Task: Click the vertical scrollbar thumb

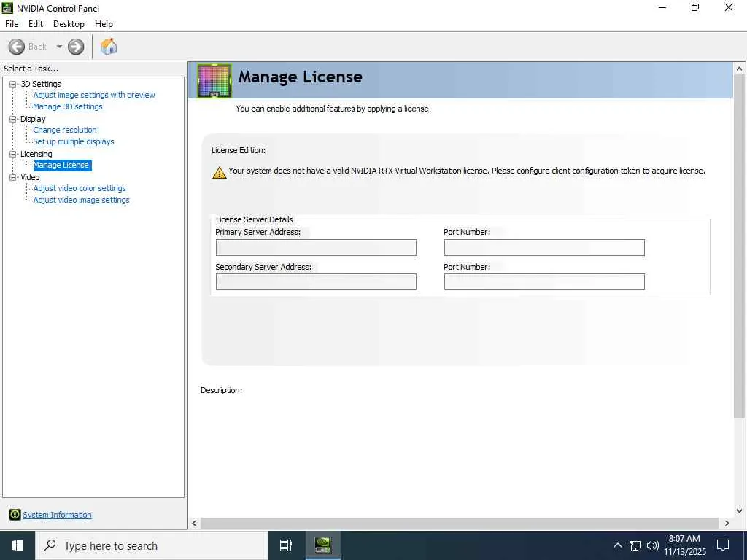Action: click(x=740, y=246)
